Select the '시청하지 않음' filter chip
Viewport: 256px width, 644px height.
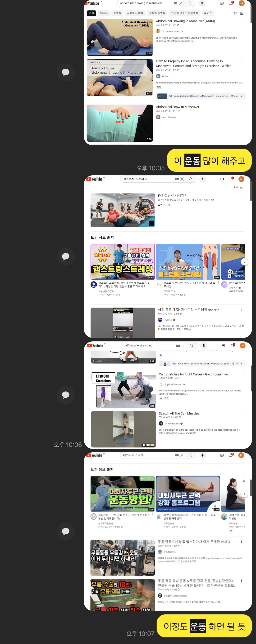(135, 13)
